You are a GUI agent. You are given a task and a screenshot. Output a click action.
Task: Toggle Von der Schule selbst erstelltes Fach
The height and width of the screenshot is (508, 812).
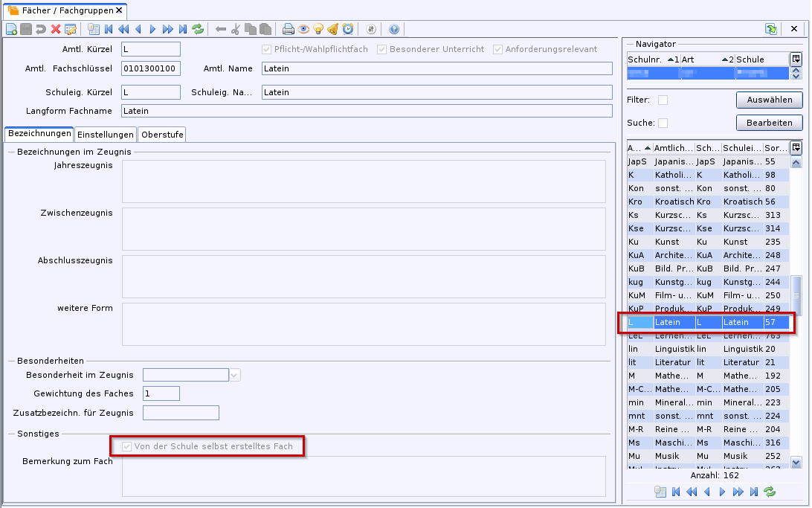pyautogui.click(x=127, y=446)
